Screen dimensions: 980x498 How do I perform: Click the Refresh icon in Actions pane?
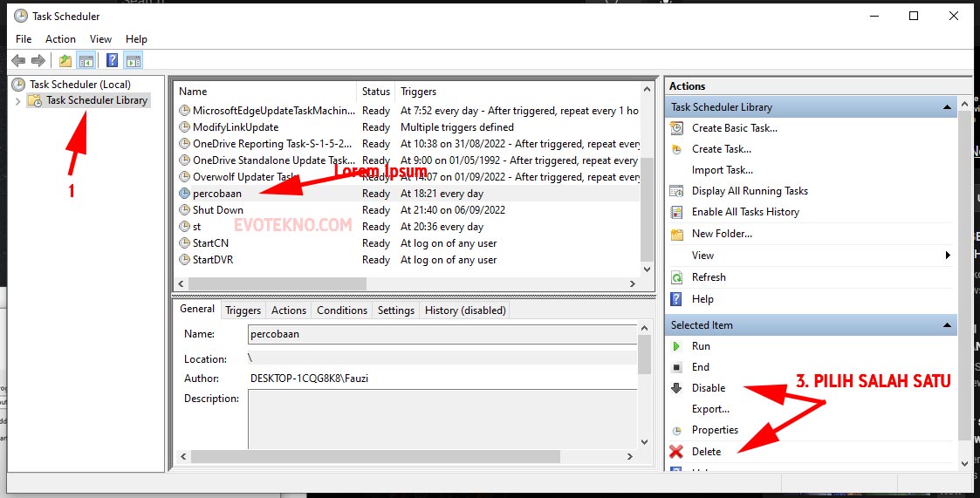pyautogui.click(x=676, y=277)
